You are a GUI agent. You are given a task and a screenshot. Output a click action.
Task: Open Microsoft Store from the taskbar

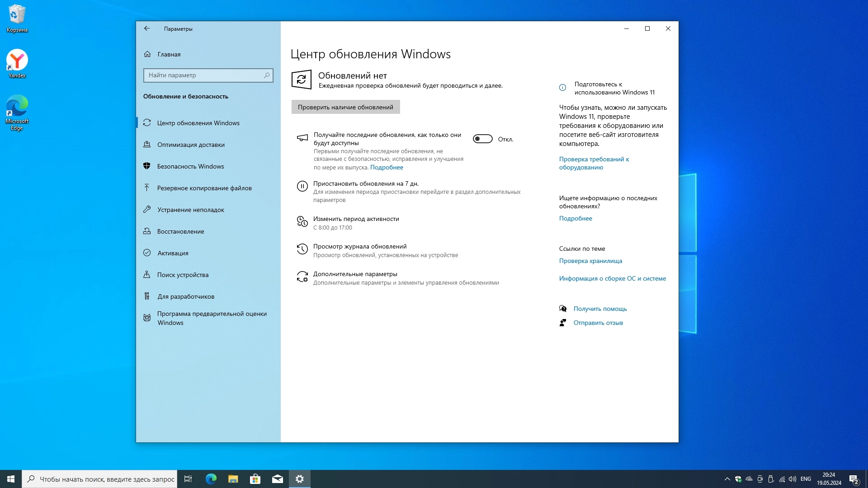point(255,479)
